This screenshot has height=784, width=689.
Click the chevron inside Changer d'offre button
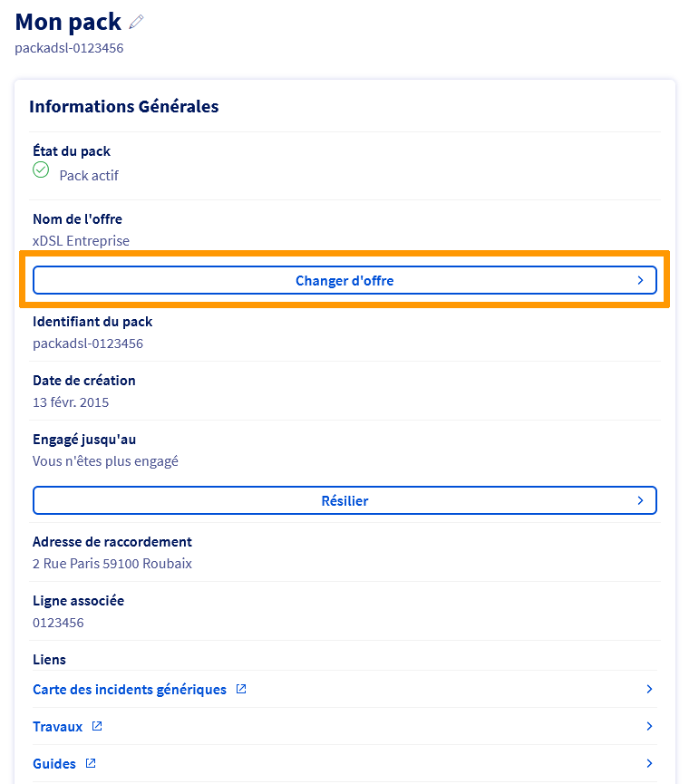click(640, 281)
